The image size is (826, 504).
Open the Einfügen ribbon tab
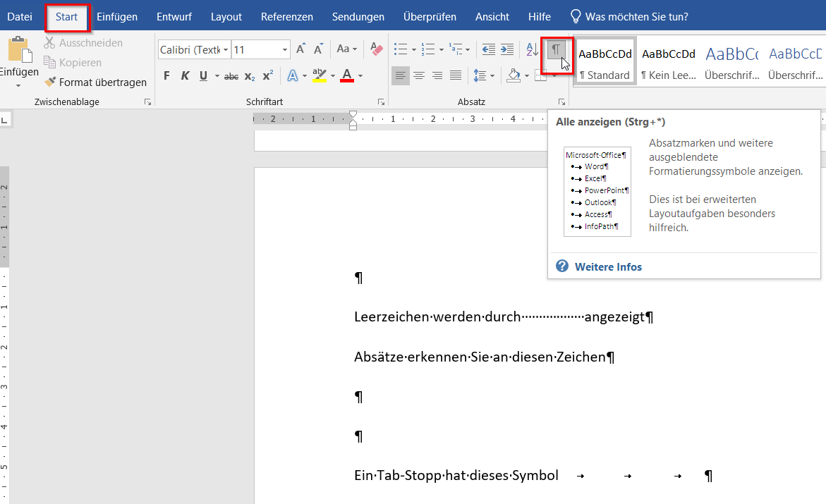coord(117,16)
